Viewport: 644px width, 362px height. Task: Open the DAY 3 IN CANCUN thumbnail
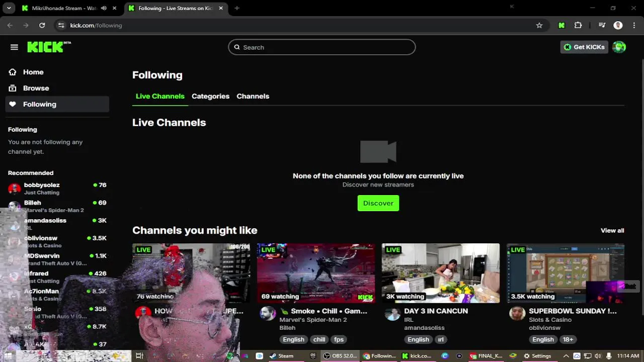[x=441, y=273]
